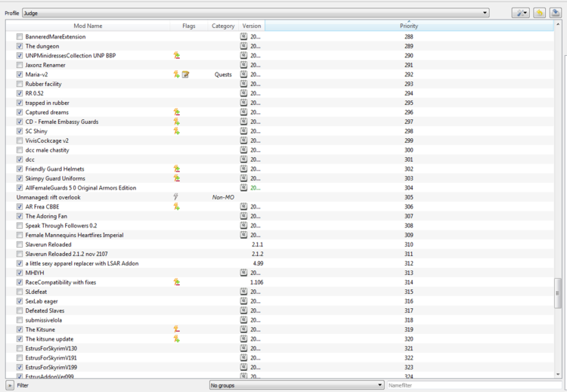Click the lightning conflict flag on Maria-v2
The width and height of the screenshot is (567, 392).
coord(176,75)
